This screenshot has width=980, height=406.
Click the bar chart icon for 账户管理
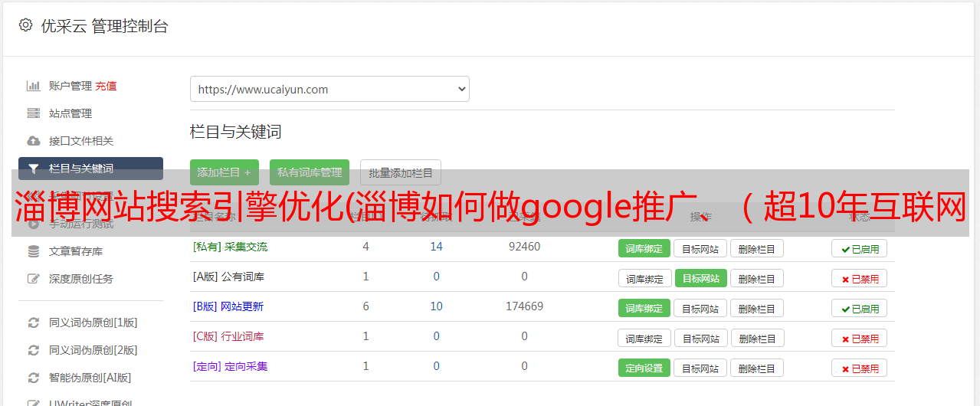[x=33, y=86]
